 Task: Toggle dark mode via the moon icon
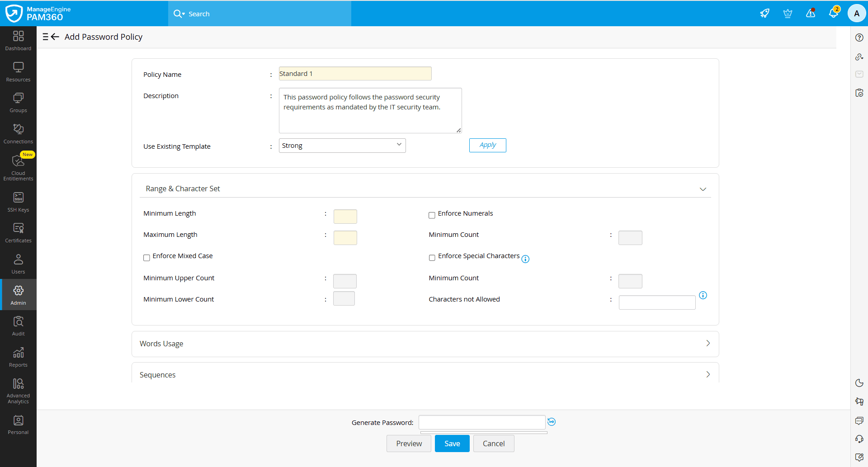pyautogui.click(x=859, y=382)
